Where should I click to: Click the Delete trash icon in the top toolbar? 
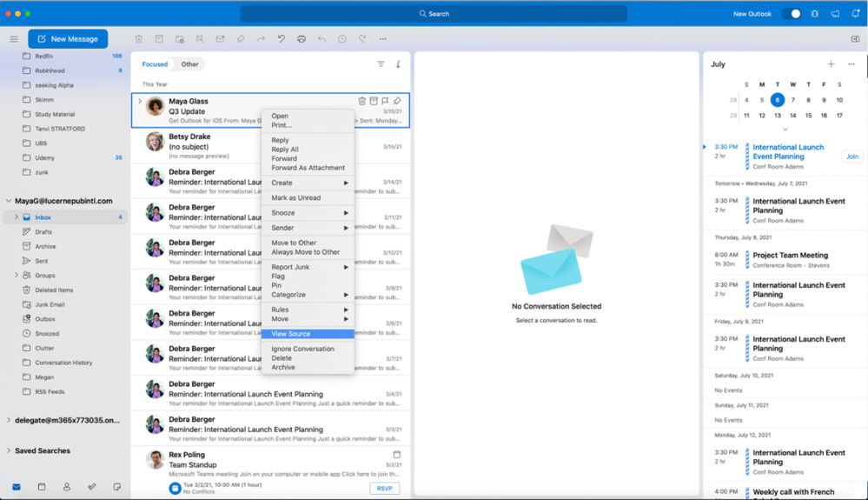(139, 39)
